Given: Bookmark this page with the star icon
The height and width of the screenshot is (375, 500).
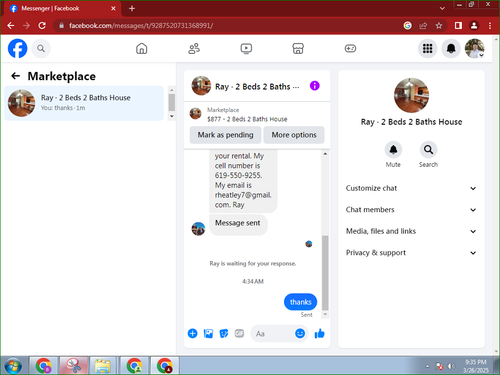Looking at the screenshot, I should (439, 26).
